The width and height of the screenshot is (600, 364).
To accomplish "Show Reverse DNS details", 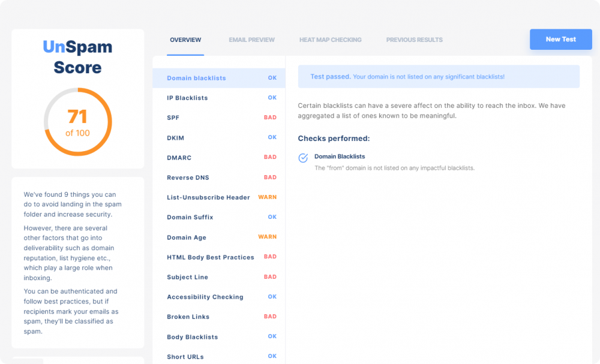I will point(219,178).
